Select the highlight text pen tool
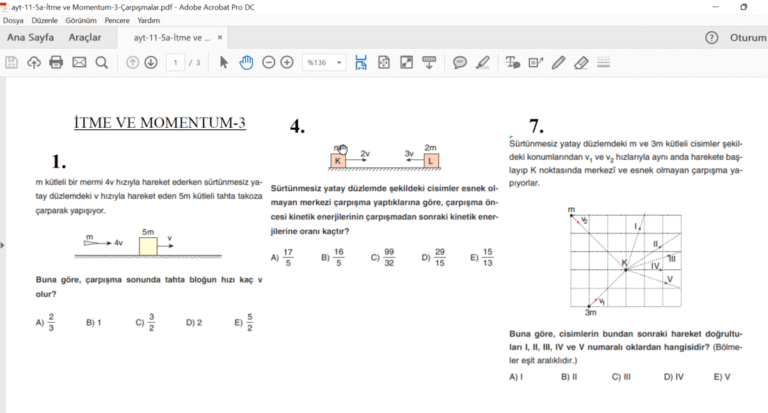This screenshot has width=768, height=413. pyautogui.click(x=482, y=63)
